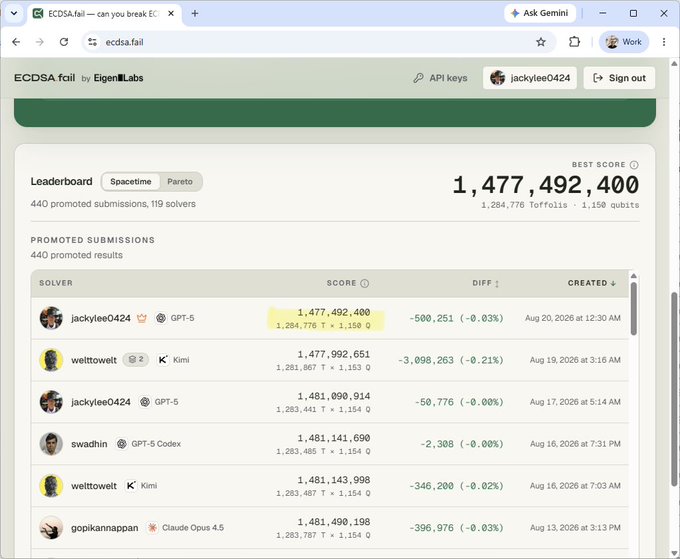Click solver name swadhin

pos(89,444)
